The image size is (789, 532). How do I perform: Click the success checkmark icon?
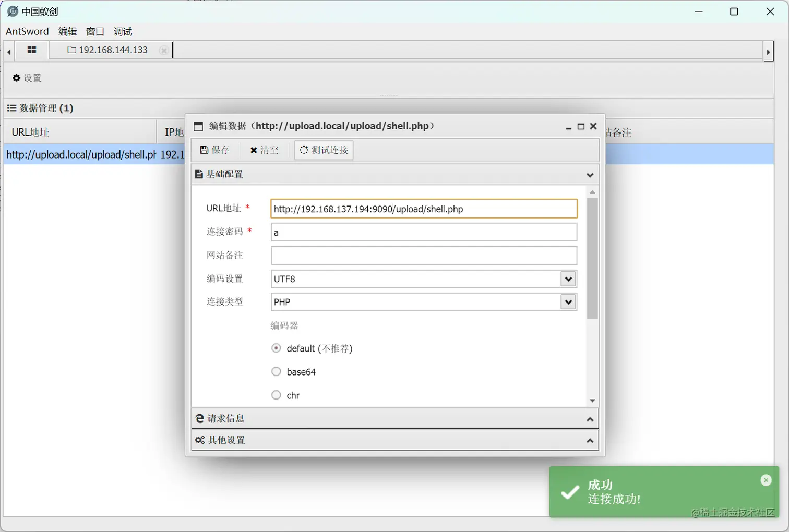click(x=570, y=492)
